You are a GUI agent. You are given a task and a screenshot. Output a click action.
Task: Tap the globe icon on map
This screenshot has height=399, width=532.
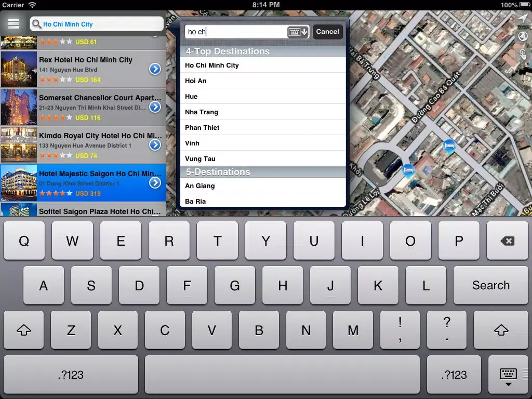point(523,36)
